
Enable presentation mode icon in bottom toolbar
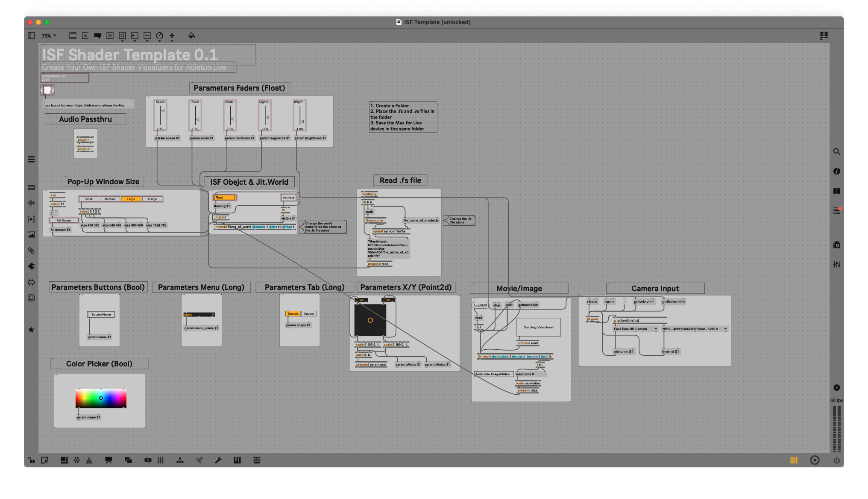tap(109, 461)
